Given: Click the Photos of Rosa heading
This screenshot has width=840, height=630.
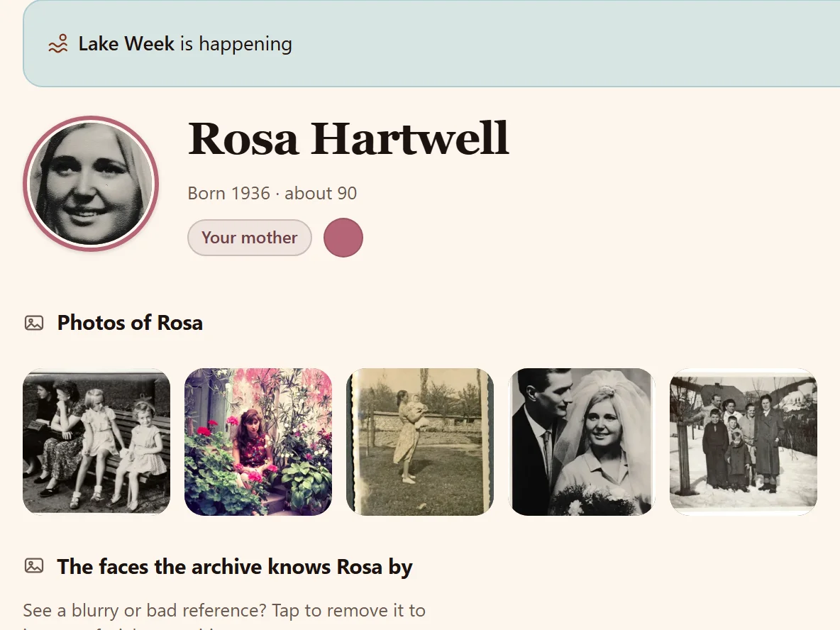Looking at the screenshot, I should coord(130,323).
